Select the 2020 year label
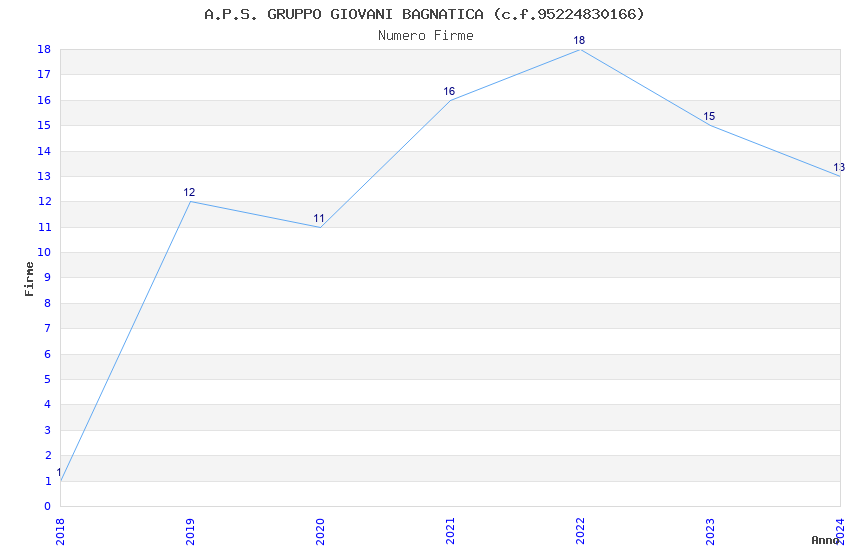This screenshot has width=850, height=550. 320,532
